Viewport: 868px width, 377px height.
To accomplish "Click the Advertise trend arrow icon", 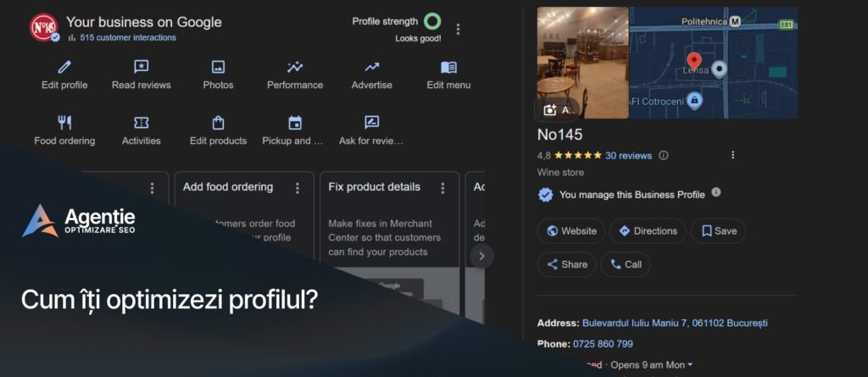I will click(372, 67).
